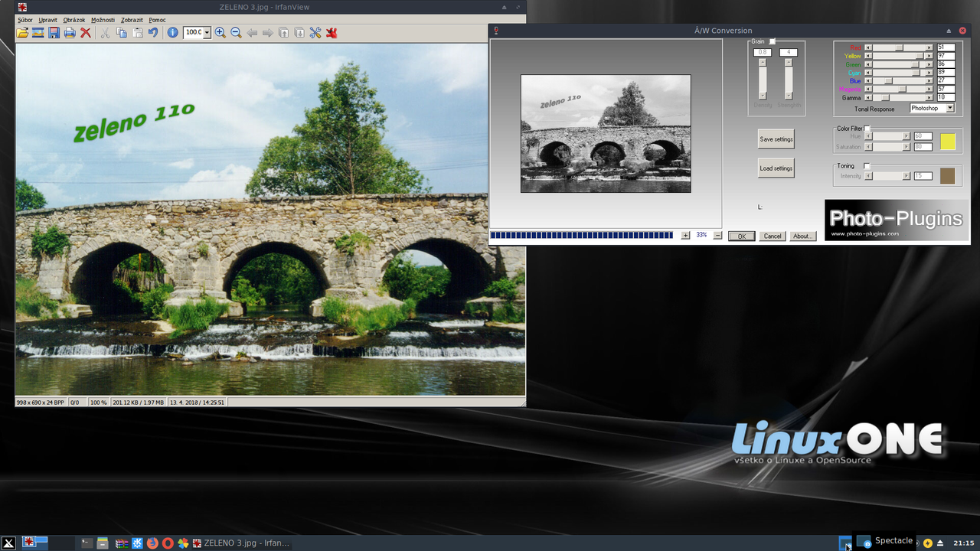Open IrfanView settings tools icon
This screenshot has height=551, width=980.
[x=315, y=33]
